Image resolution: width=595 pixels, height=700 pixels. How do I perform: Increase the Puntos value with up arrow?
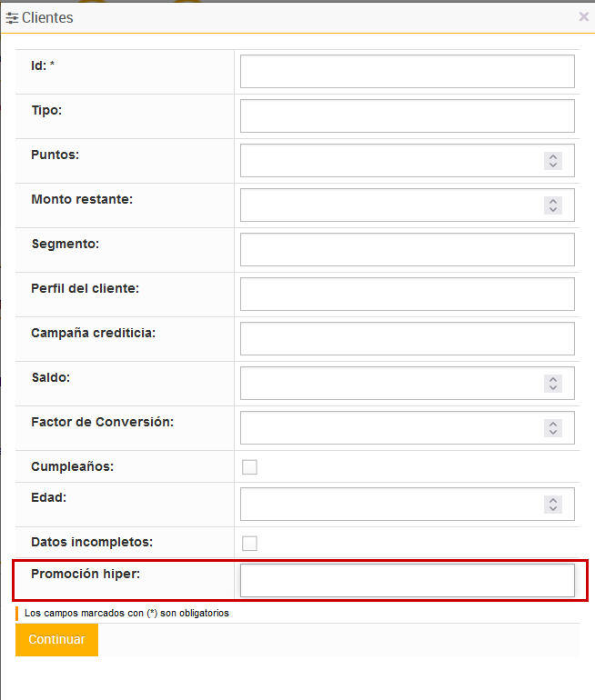coord(553,156)
